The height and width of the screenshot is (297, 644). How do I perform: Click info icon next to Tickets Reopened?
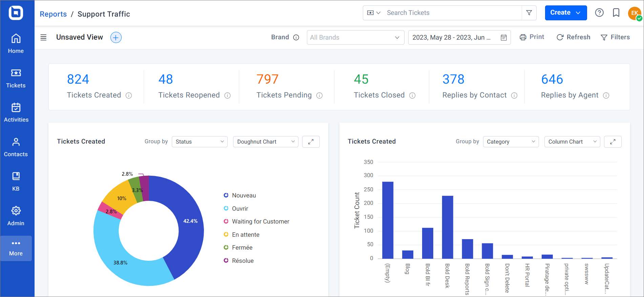point(228,96)
